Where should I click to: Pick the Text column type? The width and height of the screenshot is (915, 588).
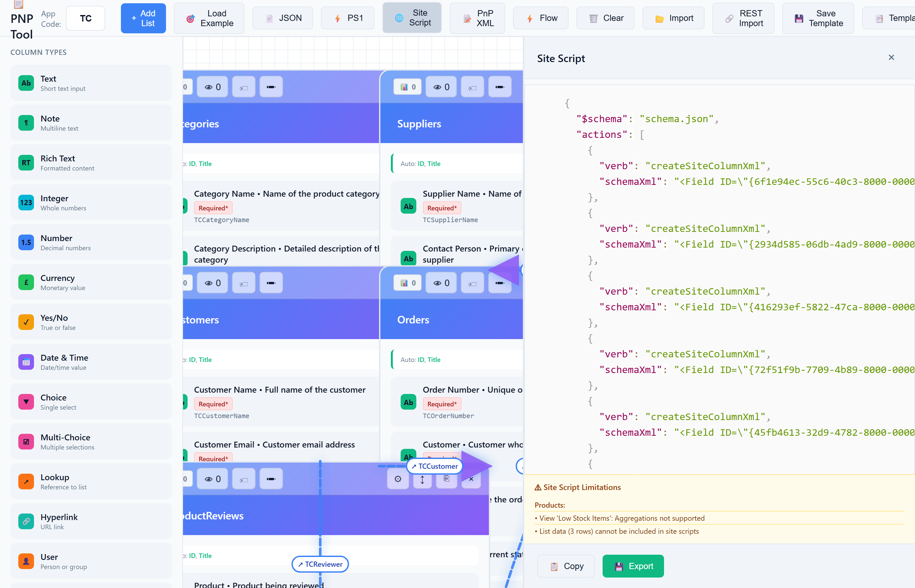91,83
